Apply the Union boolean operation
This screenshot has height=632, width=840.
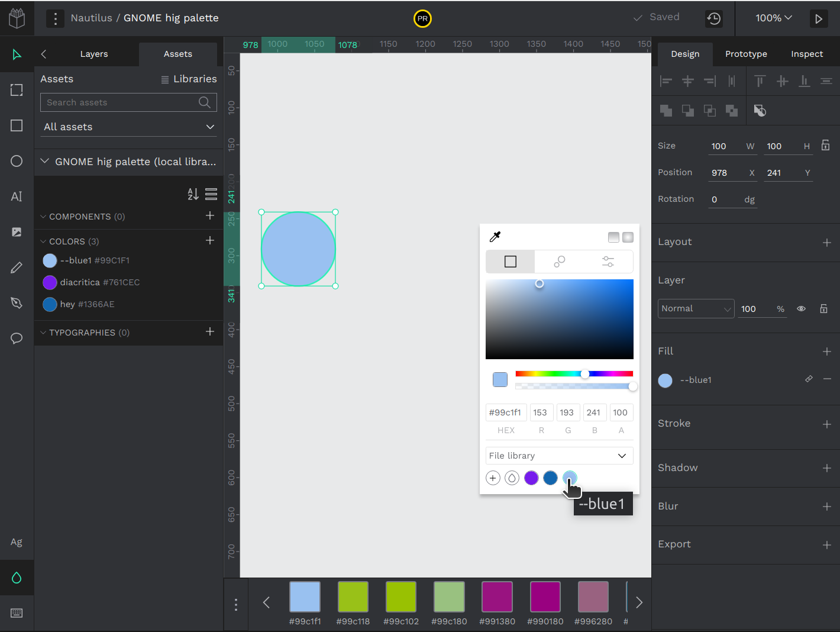[x=666, y=111]
